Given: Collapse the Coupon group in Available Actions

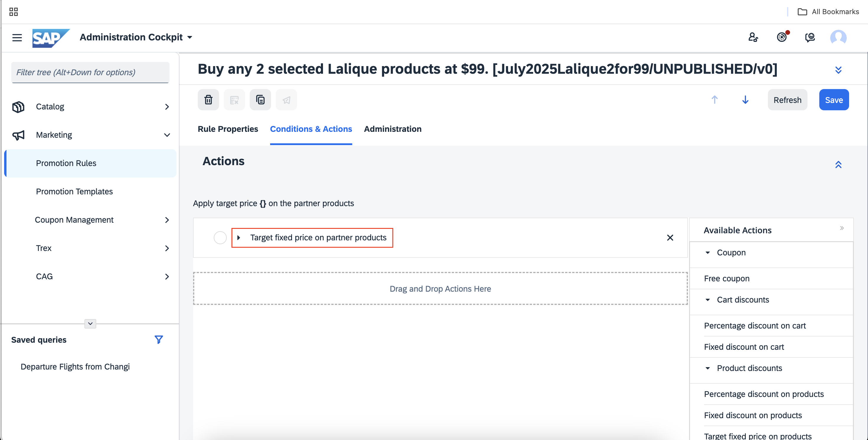Looking at the screenshot, I should click(x=707, y=252).
